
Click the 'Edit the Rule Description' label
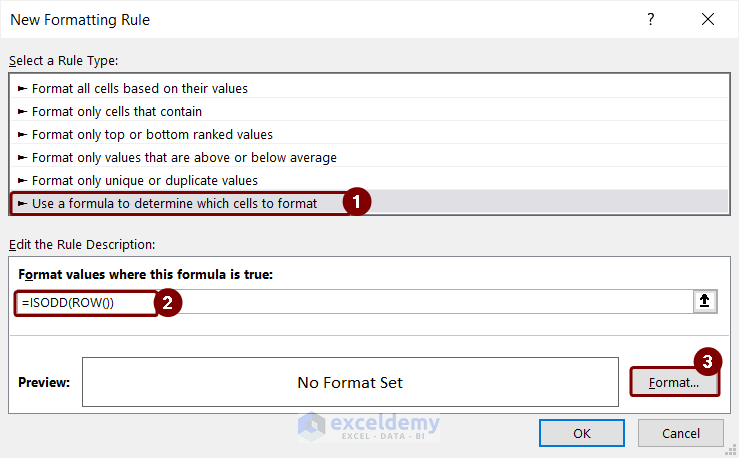point(82,244)
